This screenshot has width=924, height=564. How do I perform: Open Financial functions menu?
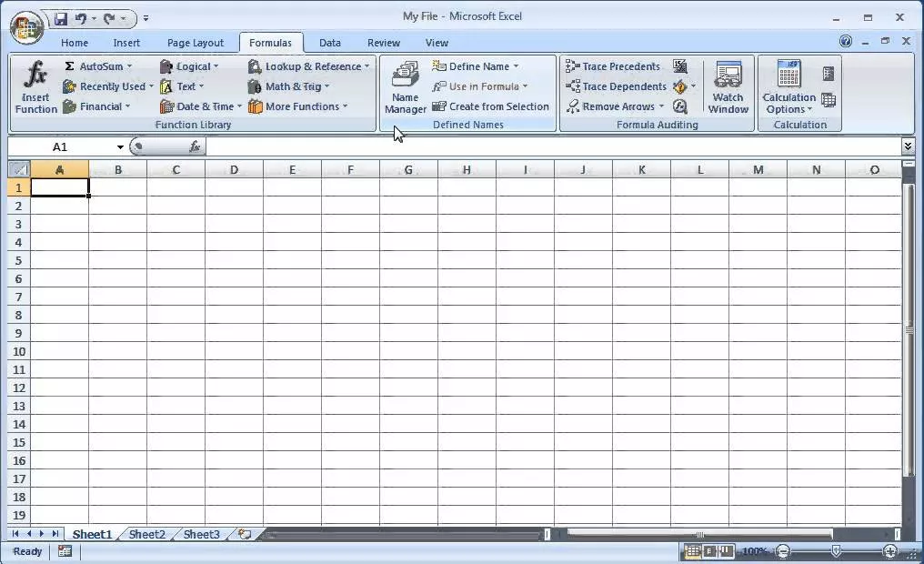[96, 106]
